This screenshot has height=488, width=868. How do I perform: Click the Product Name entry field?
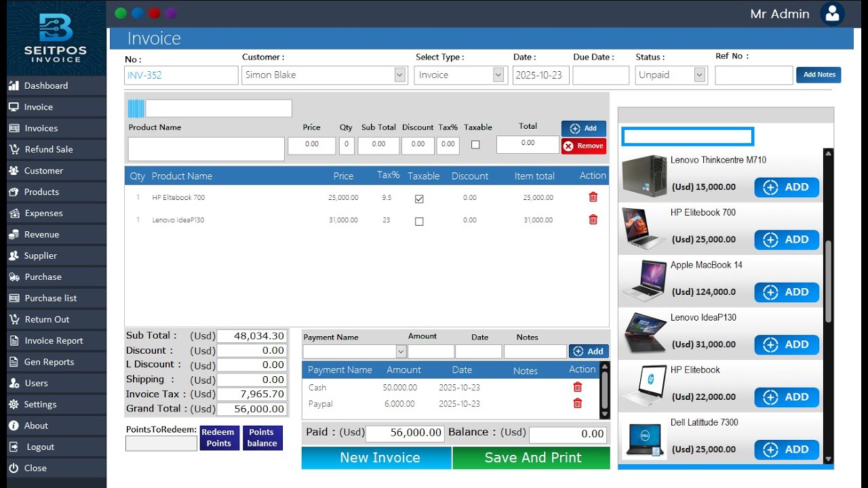click(206, 149)
